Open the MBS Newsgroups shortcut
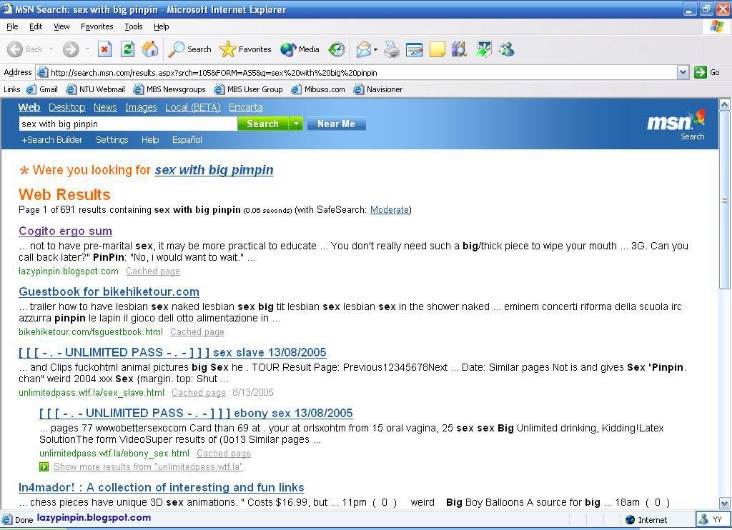 (170, 89)
